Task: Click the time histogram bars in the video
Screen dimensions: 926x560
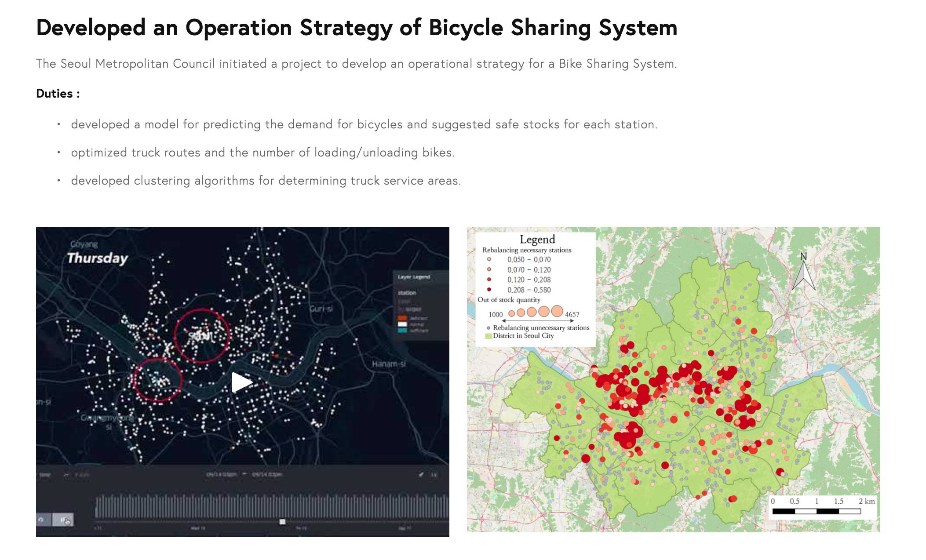Action: (272, 506)
